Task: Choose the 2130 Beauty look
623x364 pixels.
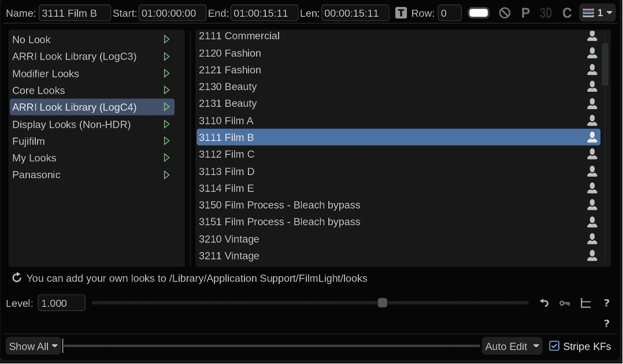Action: click(x=398, y=86)
